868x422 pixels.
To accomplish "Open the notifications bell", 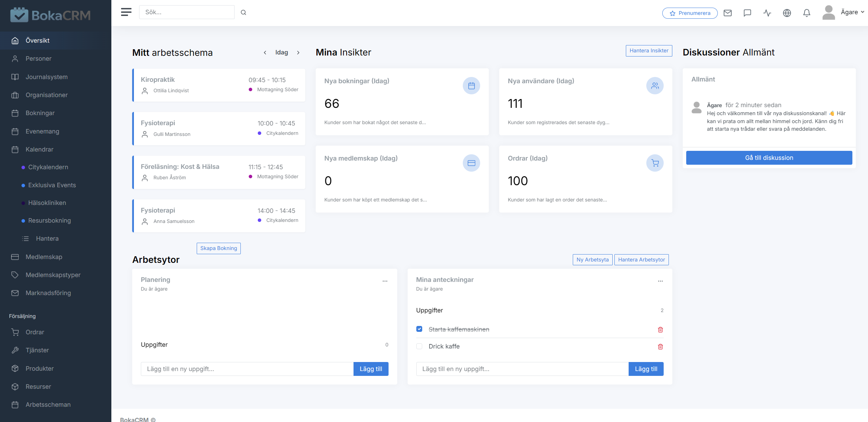I will (807, 12).
